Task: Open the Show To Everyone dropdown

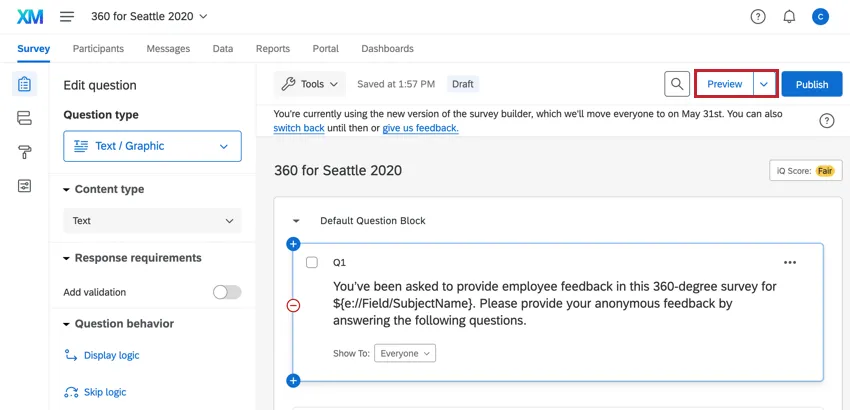Action: coord(405,353)
